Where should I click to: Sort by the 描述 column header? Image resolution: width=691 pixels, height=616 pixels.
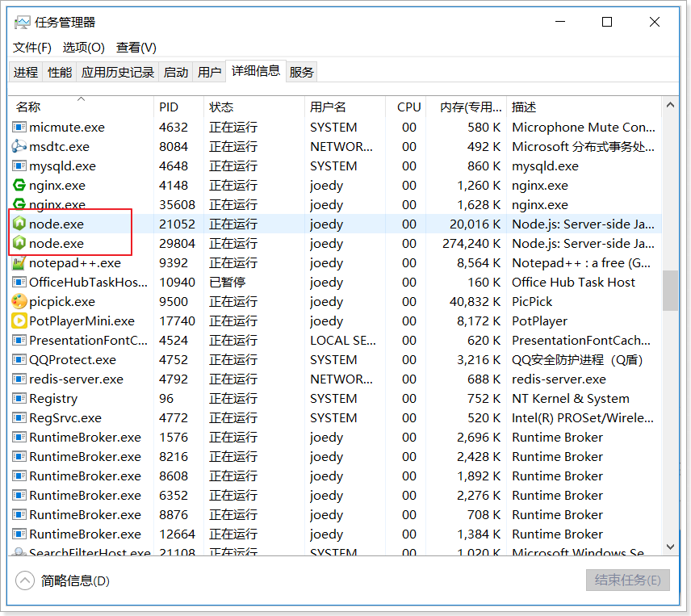pos(584,107)
